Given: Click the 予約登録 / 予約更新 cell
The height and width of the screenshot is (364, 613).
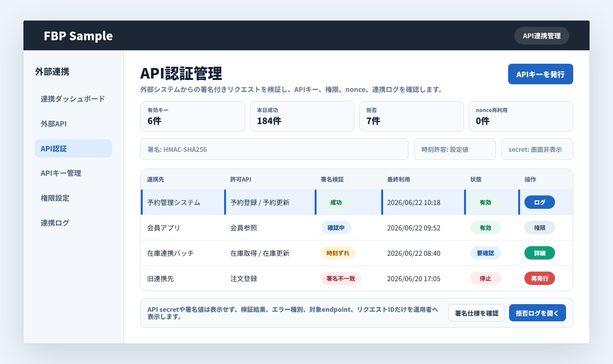Looking at the screenshot, I should click(260, 202).
